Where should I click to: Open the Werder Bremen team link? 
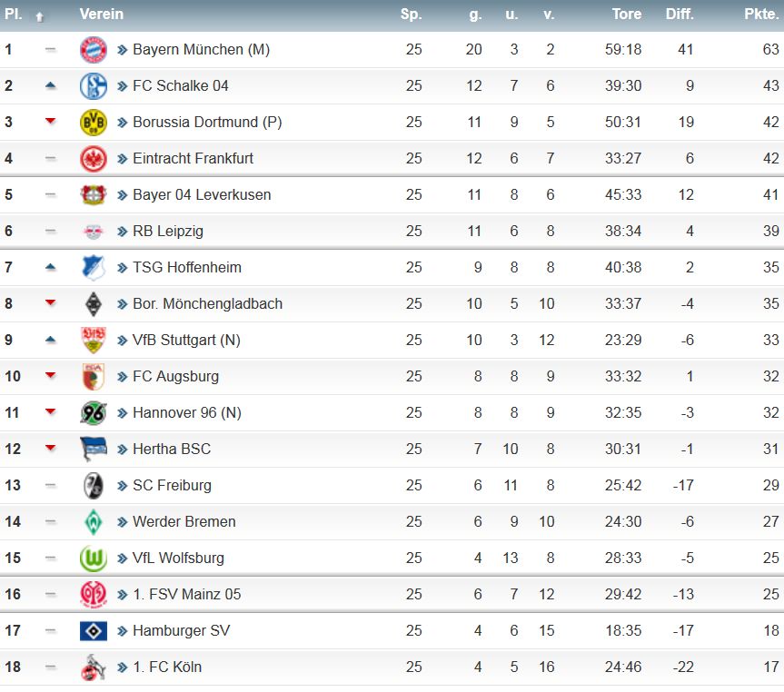184,521
